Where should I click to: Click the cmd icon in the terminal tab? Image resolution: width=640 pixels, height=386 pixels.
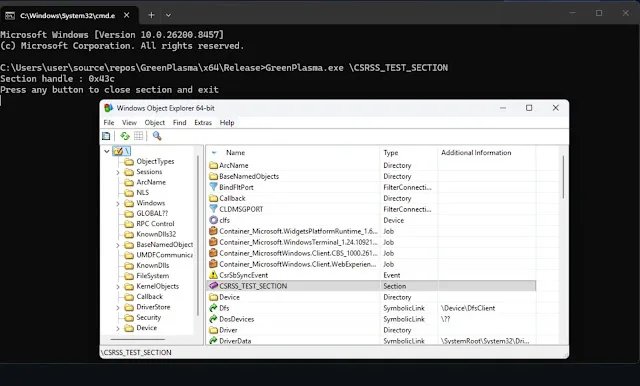click(x=10, y=16)
